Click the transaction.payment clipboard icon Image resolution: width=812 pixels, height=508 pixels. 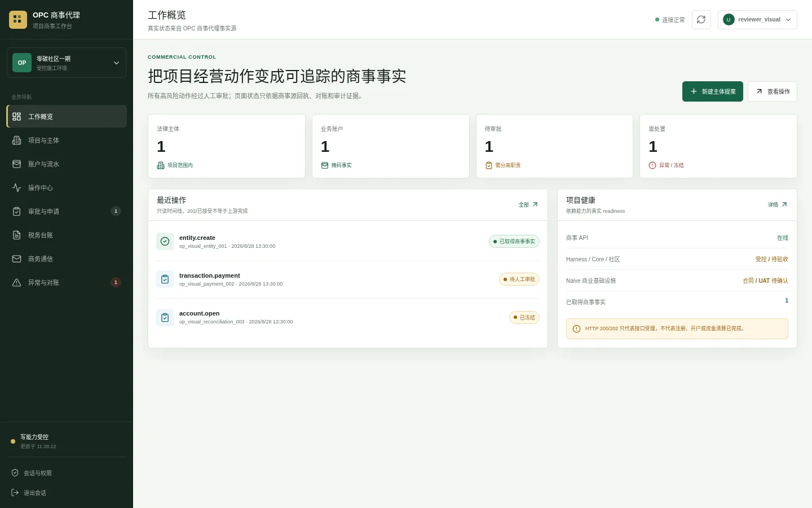(165, 279)
